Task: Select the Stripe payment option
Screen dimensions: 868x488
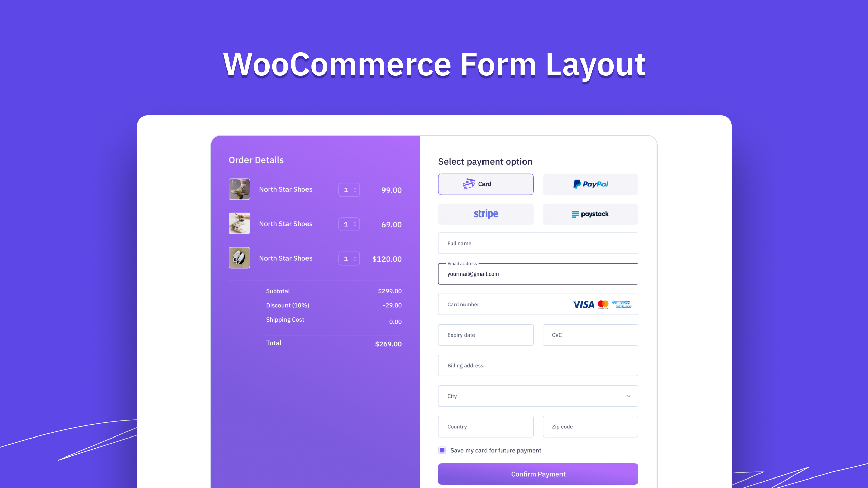Action: click(x=486, y=214)
